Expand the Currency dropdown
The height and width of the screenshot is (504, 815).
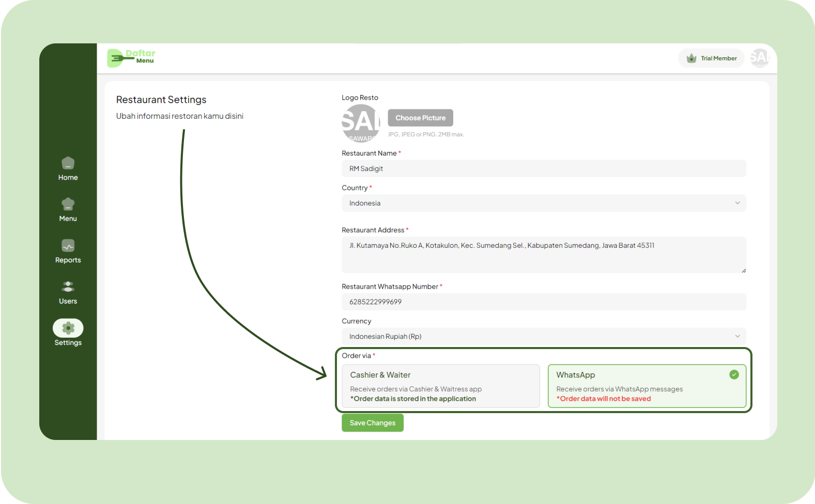click(x=543, y=336)
